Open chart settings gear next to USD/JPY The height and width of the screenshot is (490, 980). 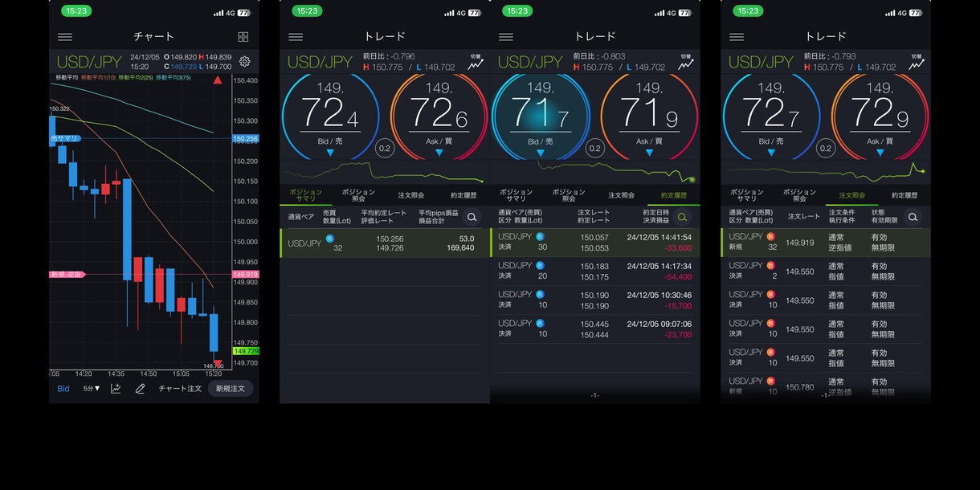pyautogui.click(x=245, y=62)
